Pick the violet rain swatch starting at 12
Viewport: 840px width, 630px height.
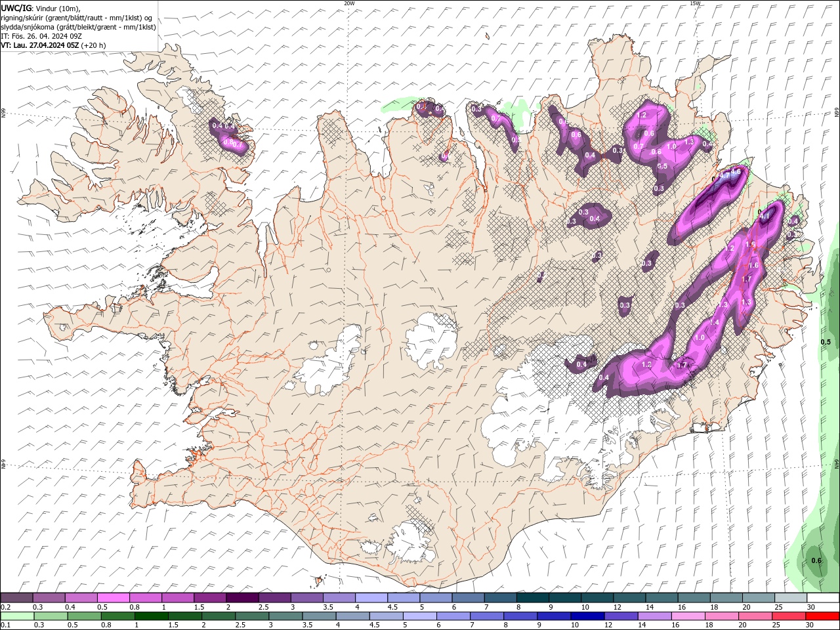pyautogui.click(x=621, y=616)
